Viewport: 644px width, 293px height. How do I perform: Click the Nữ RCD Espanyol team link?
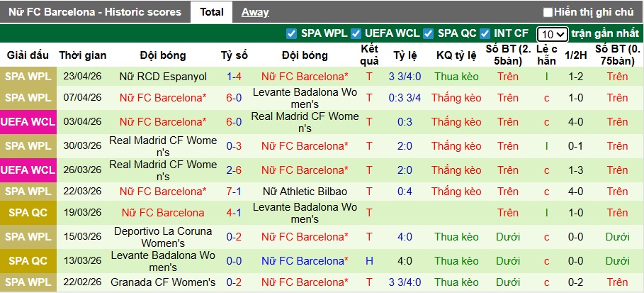coord(163,77)
